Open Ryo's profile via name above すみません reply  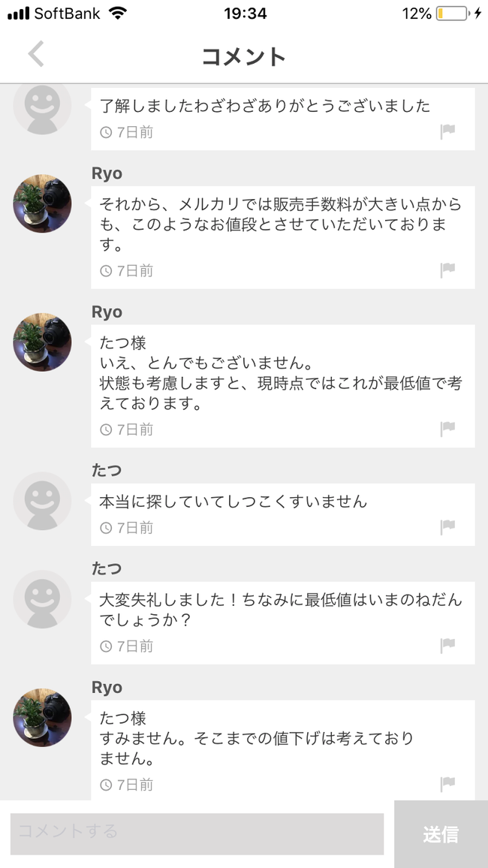pos(107,688)
